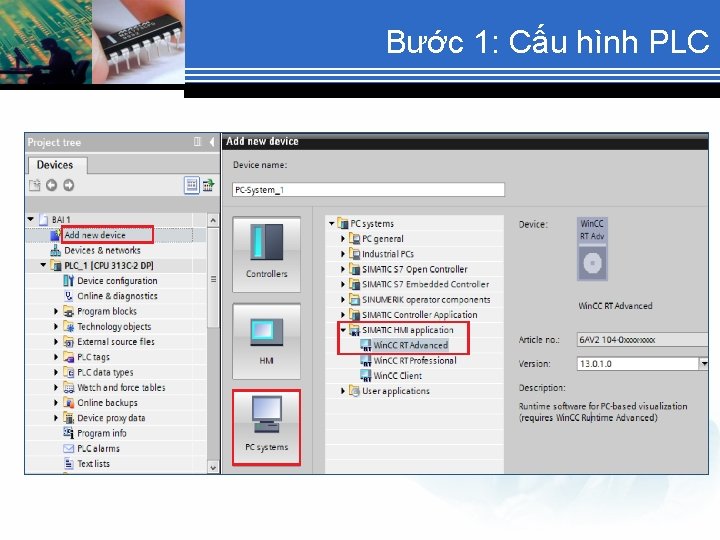720x540 pixels.
Task: Click the Program info icon
Action: tap(68, 433)
